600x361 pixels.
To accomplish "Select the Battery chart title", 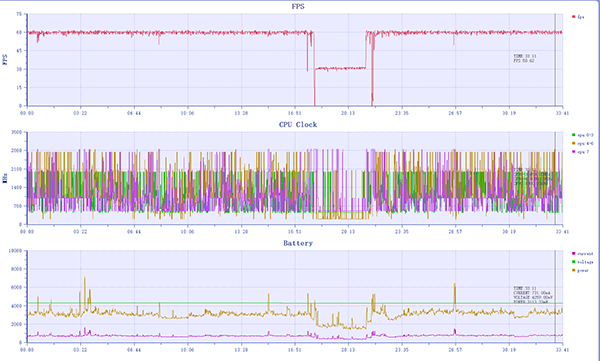I will pyautogui.click(x=298, y=243).
